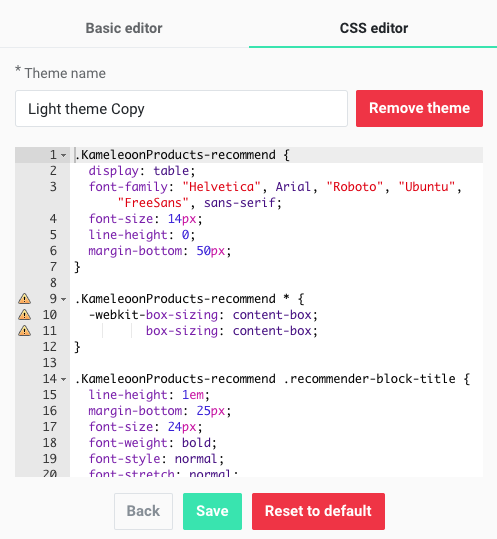Click the Back button
The height and width of the screenshot is (539, 497).
143,511
